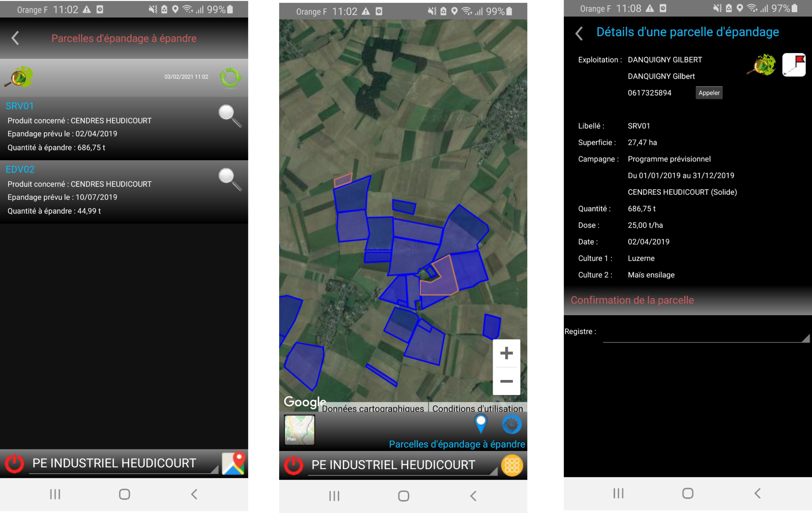
Task: Open Conditions d'utilisation link on map
Action: tap(477, 408)
